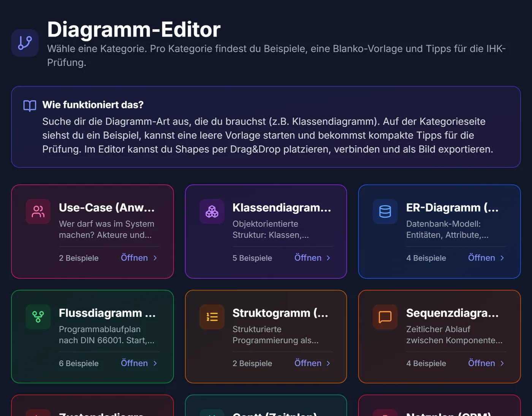Click the description 'Programmablaufplan nach DIN 66001'

coord(106,335)
